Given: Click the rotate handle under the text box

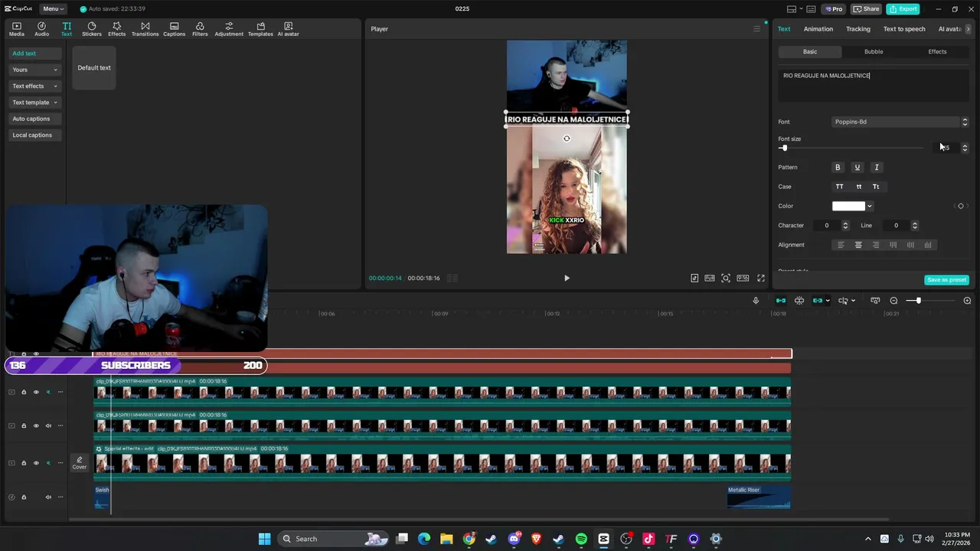Looking at the screenshot, I should [567, 139].
